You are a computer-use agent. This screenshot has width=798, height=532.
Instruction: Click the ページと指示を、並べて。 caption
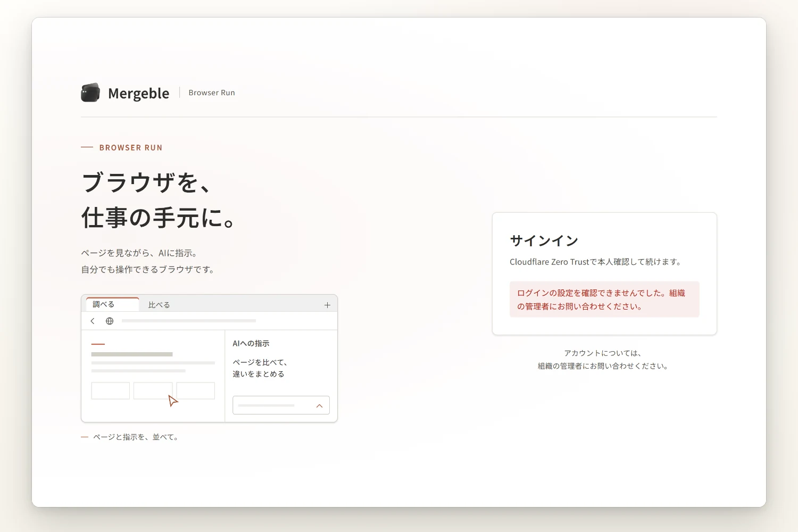pyautogui.click(x=137, y=437)
